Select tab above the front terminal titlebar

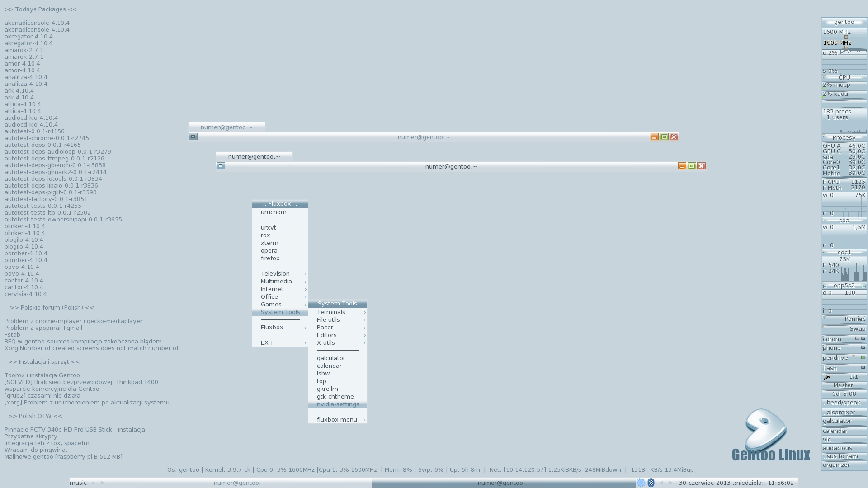coord(254,156)
